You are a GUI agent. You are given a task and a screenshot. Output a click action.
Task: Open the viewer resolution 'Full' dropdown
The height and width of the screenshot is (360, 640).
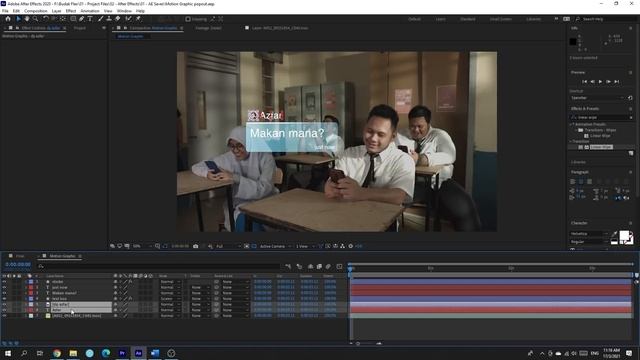click(x=227, y=246)
